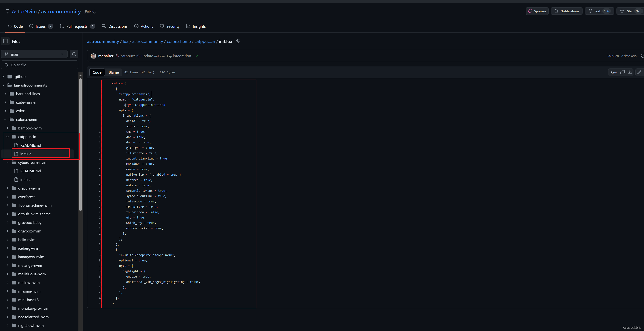The height and width of the screenshot is (331, 644).
Task: Copy file path using copy icon
Action: (238, 41)
